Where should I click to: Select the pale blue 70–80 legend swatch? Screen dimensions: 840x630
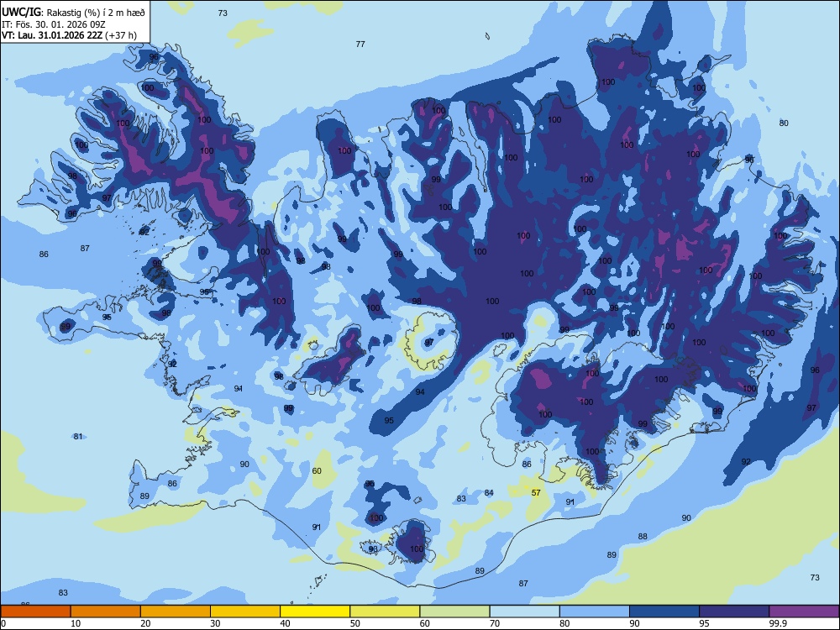pyautogui.click(x=524, y=612)
